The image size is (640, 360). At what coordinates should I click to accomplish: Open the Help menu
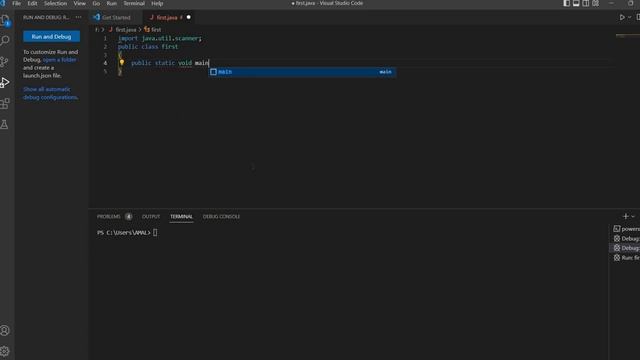157,3
